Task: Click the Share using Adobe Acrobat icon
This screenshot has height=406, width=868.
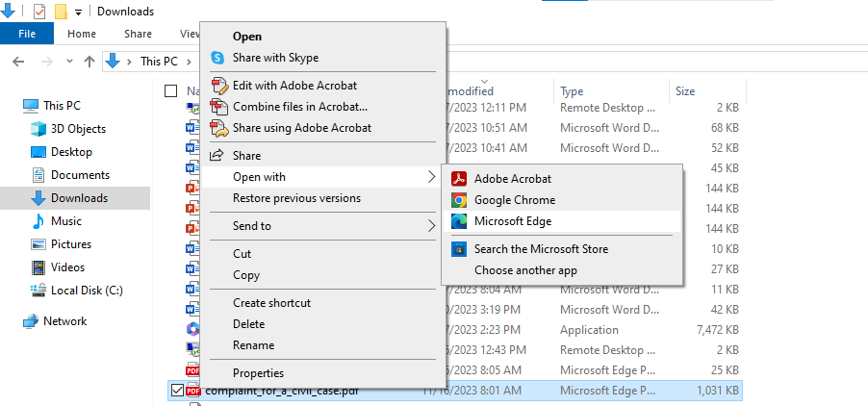Action: (218, 128)
